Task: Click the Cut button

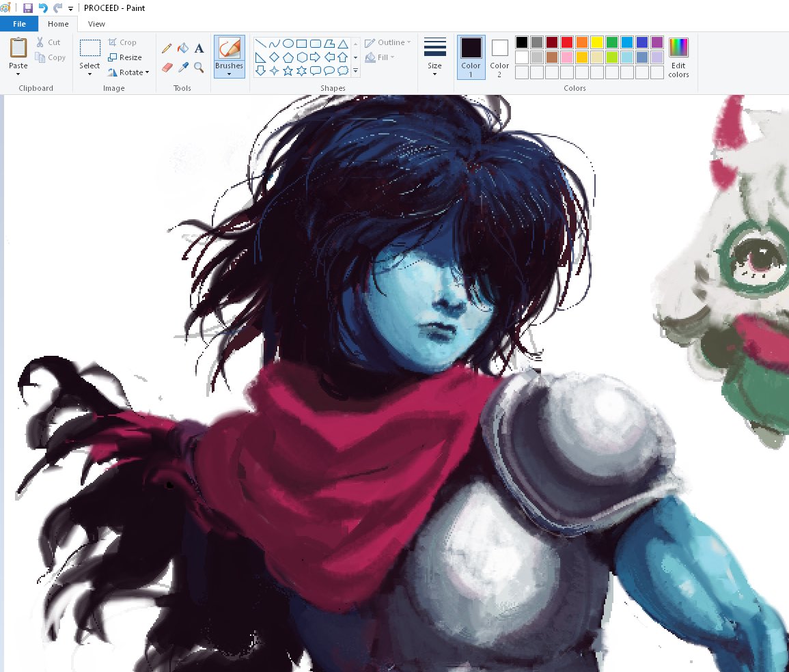Action: (49, 42)
